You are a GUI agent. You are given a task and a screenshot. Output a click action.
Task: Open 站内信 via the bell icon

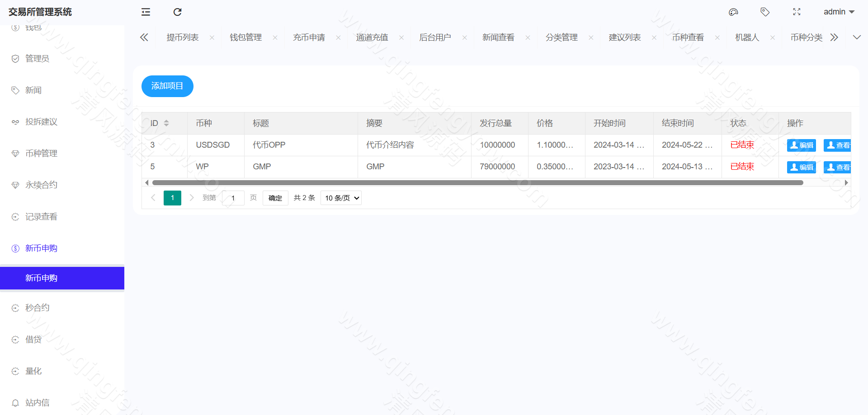[15, 402]
